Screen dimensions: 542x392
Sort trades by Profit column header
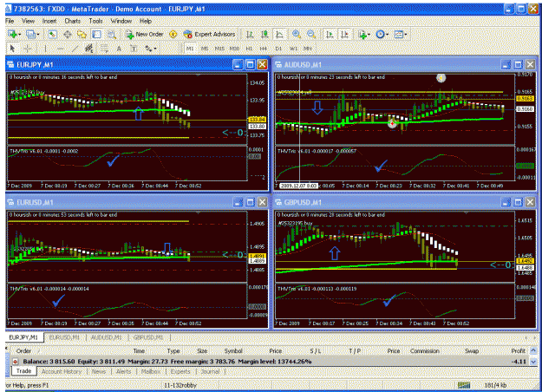pyautogui.click(x=518, y=351)
